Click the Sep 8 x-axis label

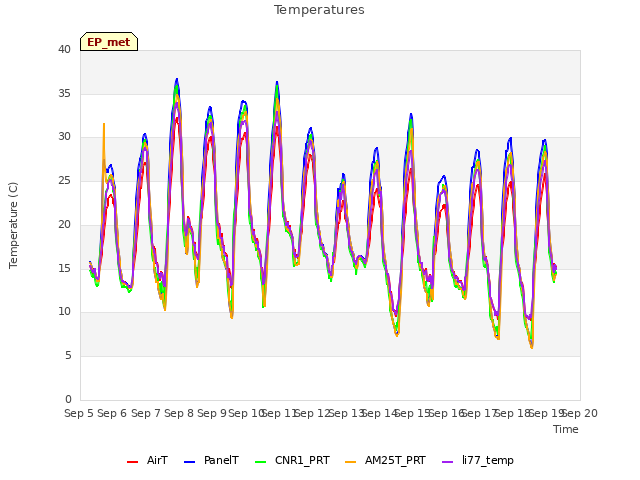coord(179,413)
